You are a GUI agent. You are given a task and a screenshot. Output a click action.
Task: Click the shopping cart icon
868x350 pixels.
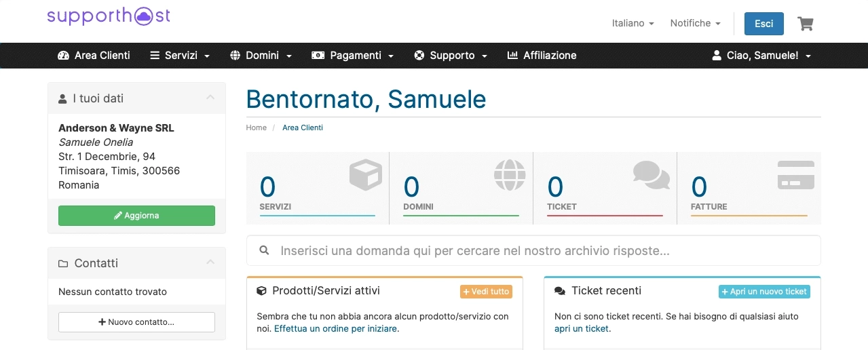tap(806, 24)
